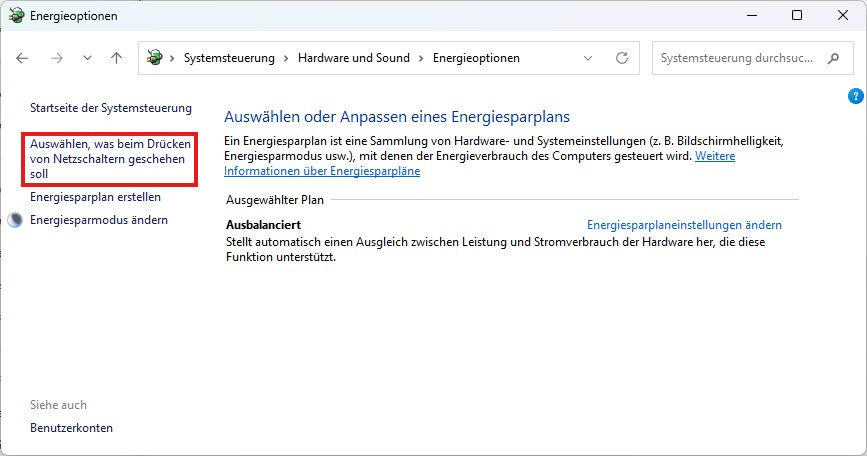Click the Energiesparmodus moon icon
The image size is (867, 456).
pyautogui.click(x=15, y=220)
